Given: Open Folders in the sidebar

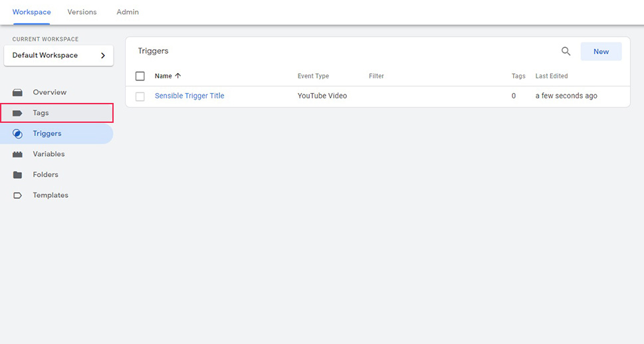Looking at the screenshot, I should coord(56,175).
